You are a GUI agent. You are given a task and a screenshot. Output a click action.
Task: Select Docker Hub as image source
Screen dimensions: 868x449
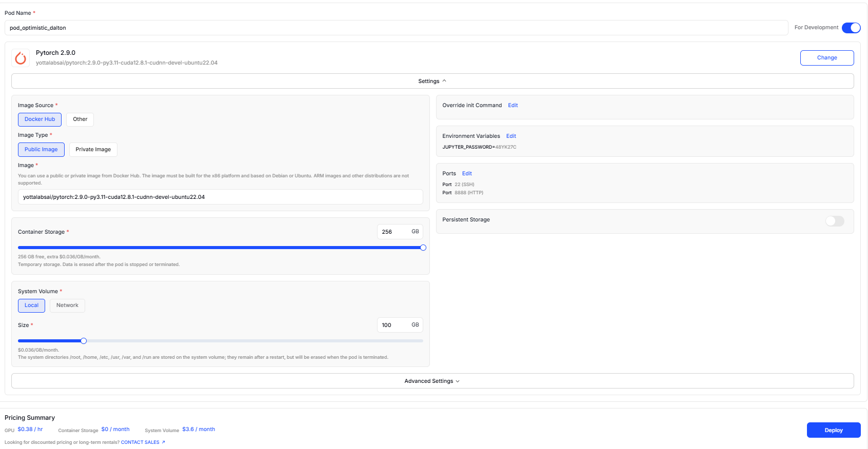pyautogui.click(x=40, y=119)
